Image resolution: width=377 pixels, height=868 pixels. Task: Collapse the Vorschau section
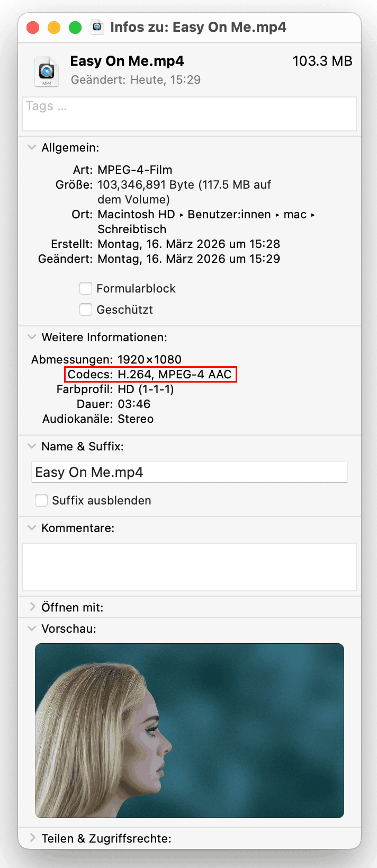click(x=32, y=628)
